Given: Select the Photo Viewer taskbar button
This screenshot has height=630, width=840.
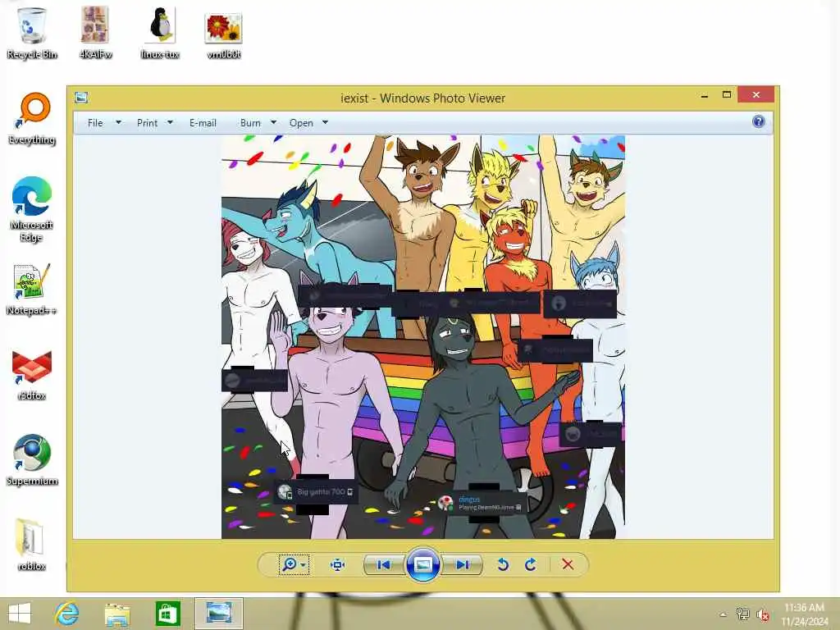Looking at the screenshot, I should click(x=218, y=614).
